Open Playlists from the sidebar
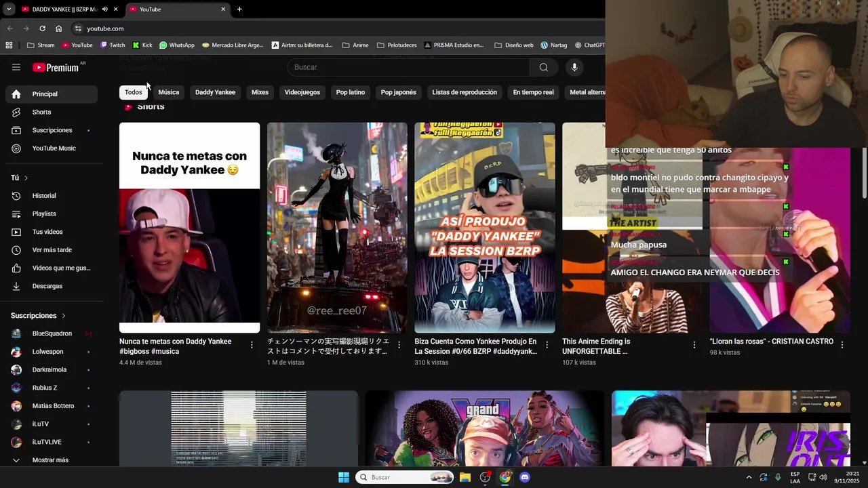Screen dimensions: 868x488 pos(52,213)
